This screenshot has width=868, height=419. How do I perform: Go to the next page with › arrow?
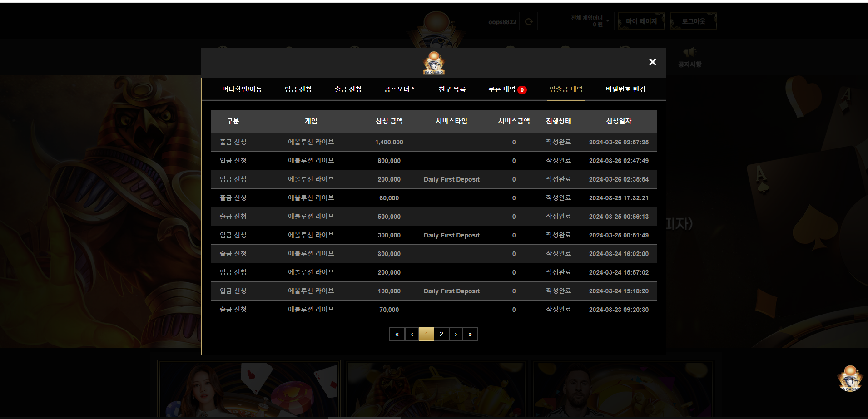point(456,334)
